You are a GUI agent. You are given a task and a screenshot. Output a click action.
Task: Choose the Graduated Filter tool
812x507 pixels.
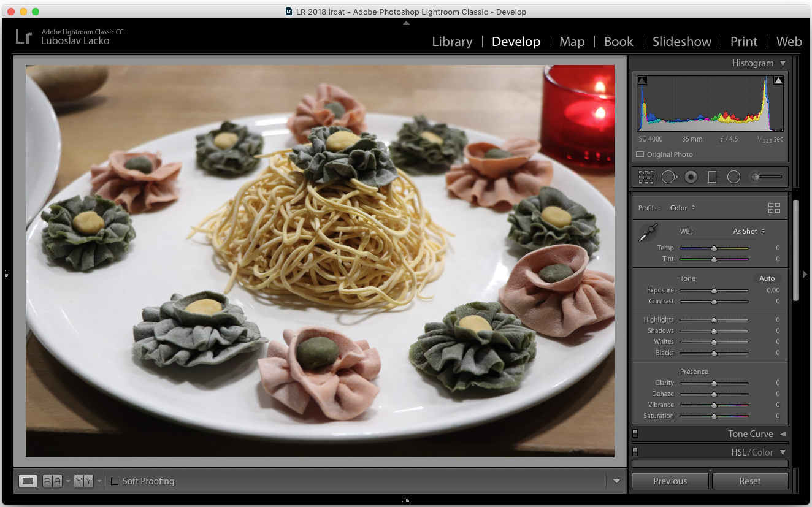pos(712,177)
